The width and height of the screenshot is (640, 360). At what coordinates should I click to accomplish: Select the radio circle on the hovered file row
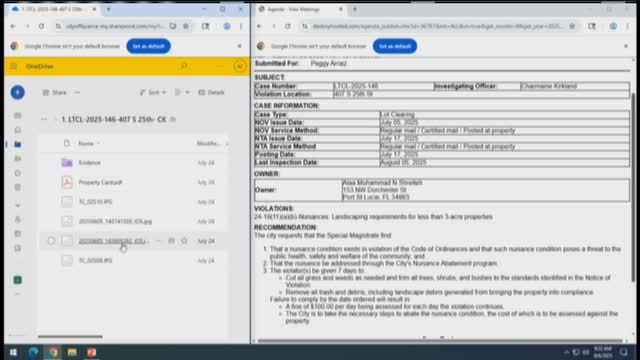coord(51,241)
